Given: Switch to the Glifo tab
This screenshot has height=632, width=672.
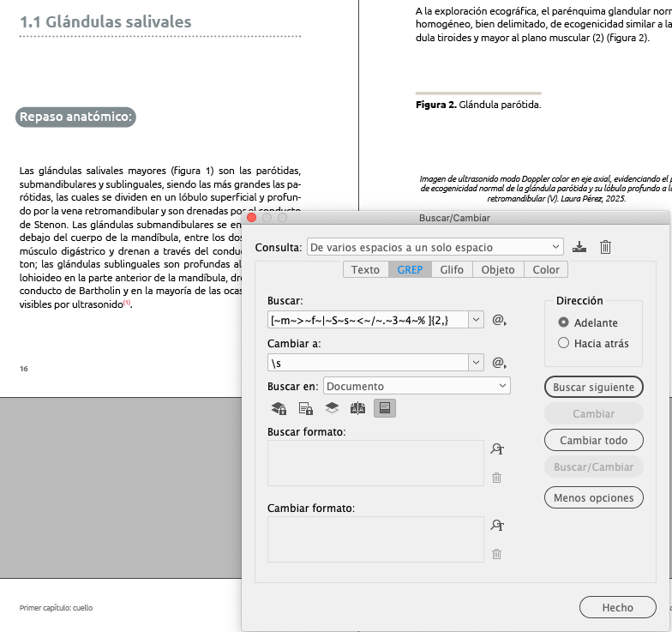Looking at the screenshot, I should pyautogui.click(x=452, y=269).
